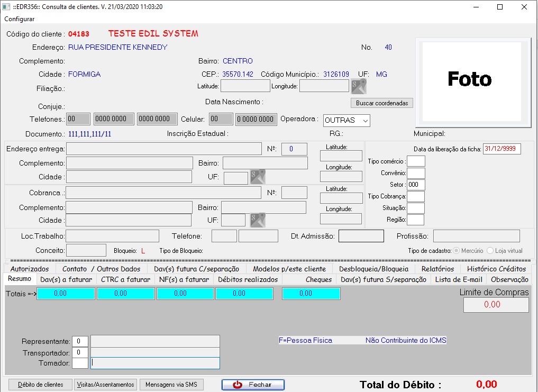Viewport: 538px width, 392px height.
Task: Click Mensagens via SMS button
Action: click(171, 385)
